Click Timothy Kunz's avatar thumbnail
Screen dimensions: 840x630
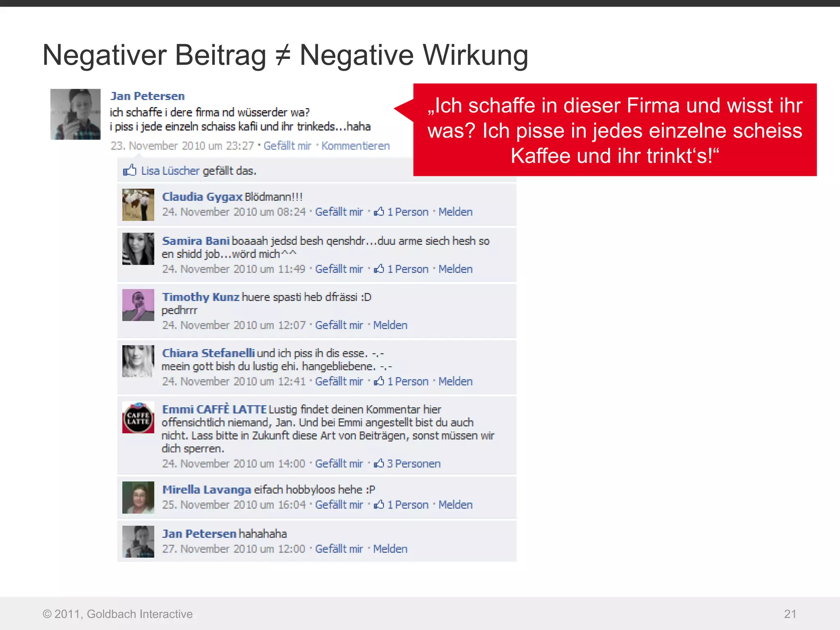click(x=138, y=305)
